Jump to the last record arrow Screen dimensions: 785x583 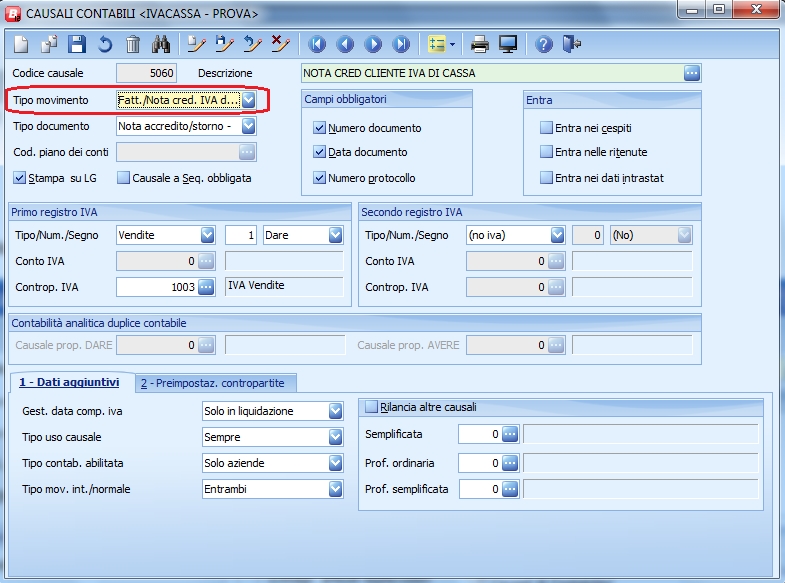tap(401, 44)
